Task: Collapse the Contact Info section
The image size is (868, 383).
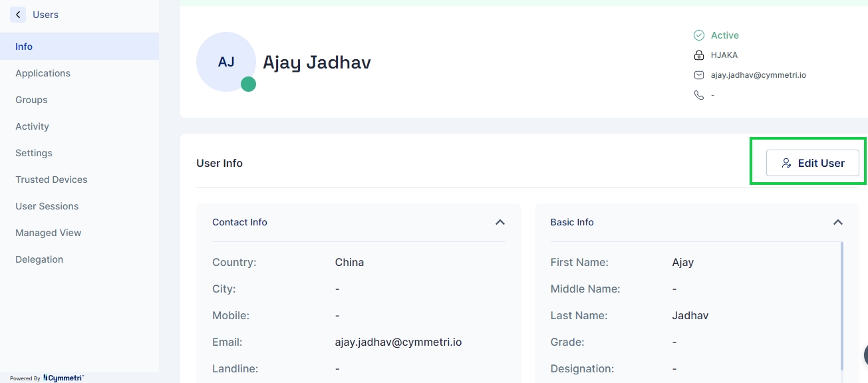Action: click(500, 222)
